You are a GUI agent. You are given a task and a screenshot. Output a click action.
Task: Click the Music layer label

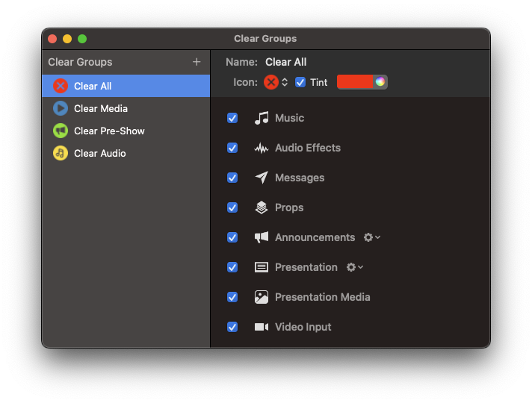[x=289, y=118]
